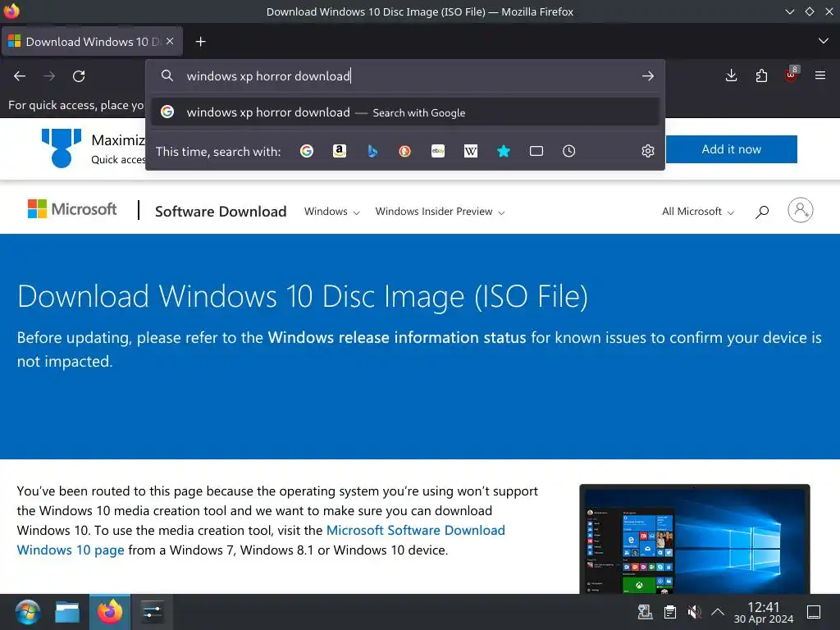Click the Microsoft site search icon
The height and width of the screenshot is (630, 840).
(x=762, y=212)
